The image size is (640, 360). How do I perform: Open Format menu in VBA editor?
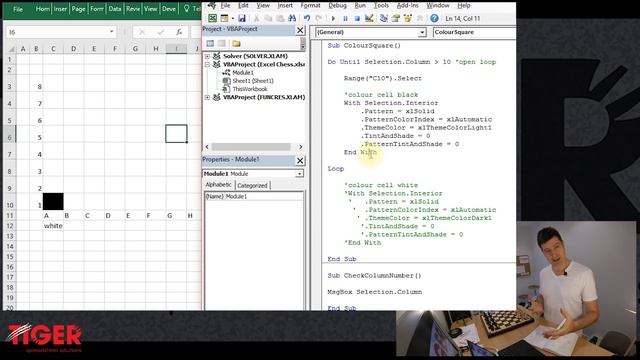point(310,5)
